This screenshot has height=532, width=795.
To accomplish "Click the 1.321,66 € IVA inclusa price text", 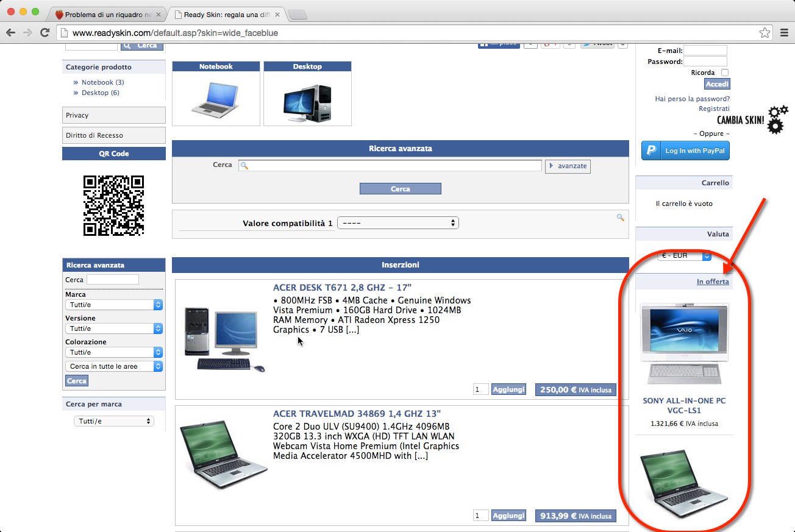I will pyautogui.click(x=684, y=424).
